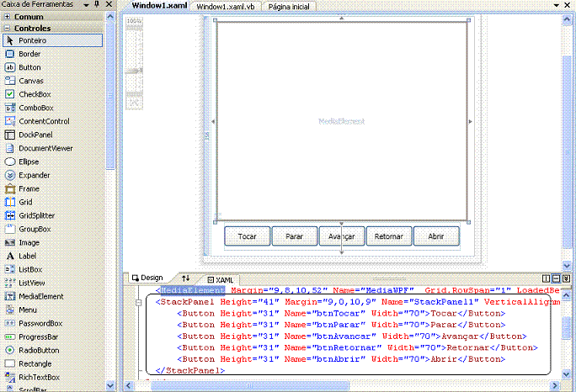
Task: Open the XAML view tab
Action: 222,278
